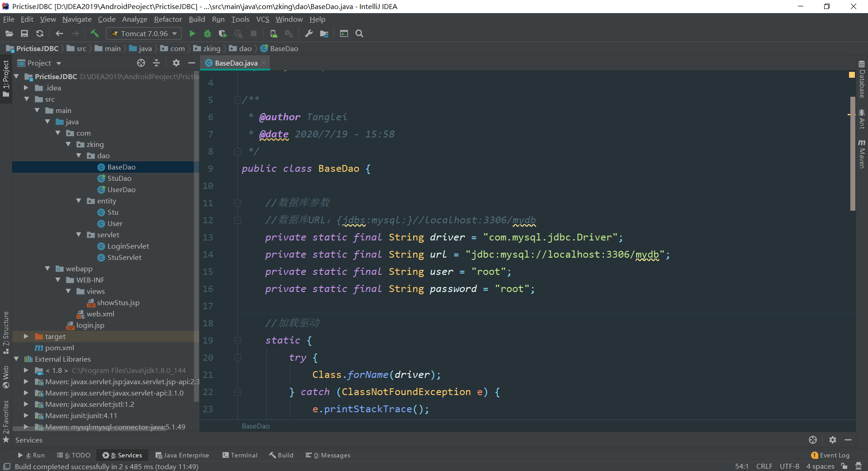
Task: Select StuServlet in the project tree
Action: click(x=119, y=257)
